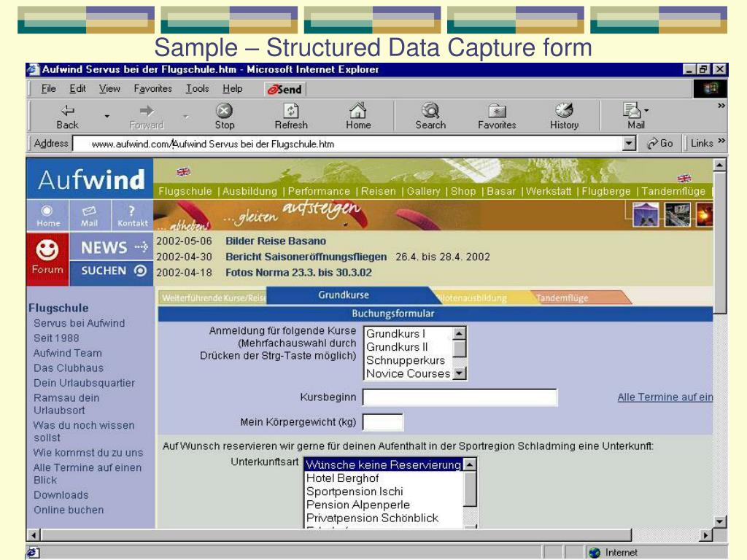Switch to the Grundkurse tab
This screenshot has width=747, height=560.
(x=344, y=295)
